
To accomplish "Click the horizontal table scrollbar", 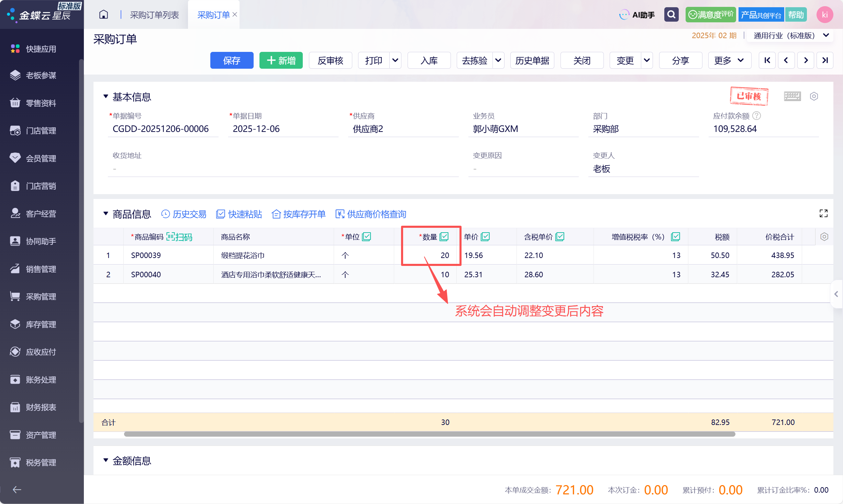I will pos(430,434).
